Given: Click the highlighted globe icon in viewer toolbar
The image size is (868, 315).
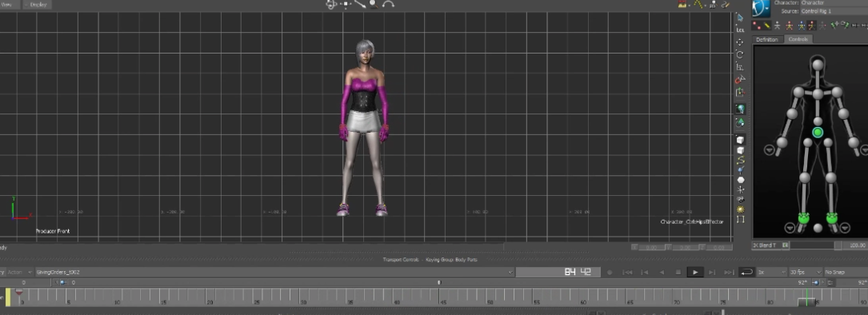Looking at the screenshot, I should [x=740, y=109].
